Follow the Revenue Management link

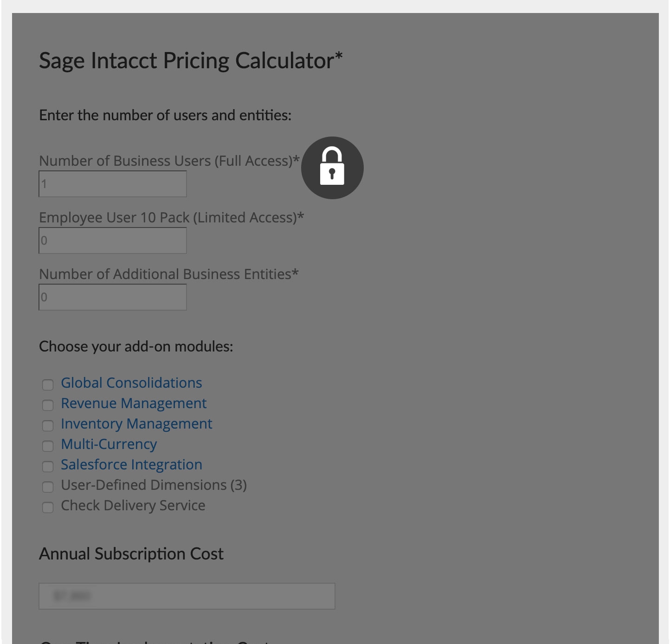click(134, 403)
